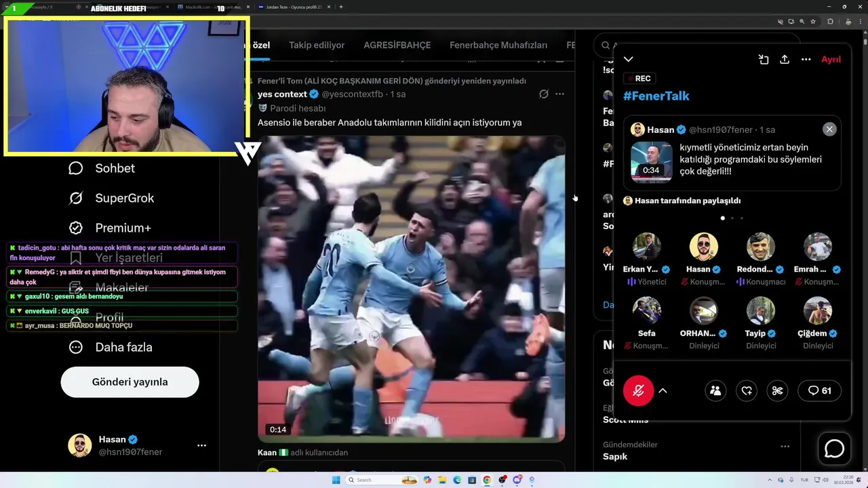
Task: Open three-dot menu on yes context post
Action: [559, 94]
